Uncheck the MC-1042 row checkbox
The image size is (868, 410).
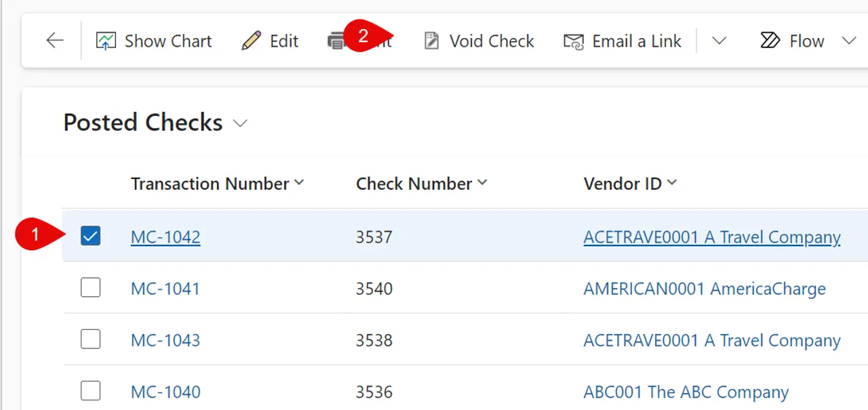90,236
